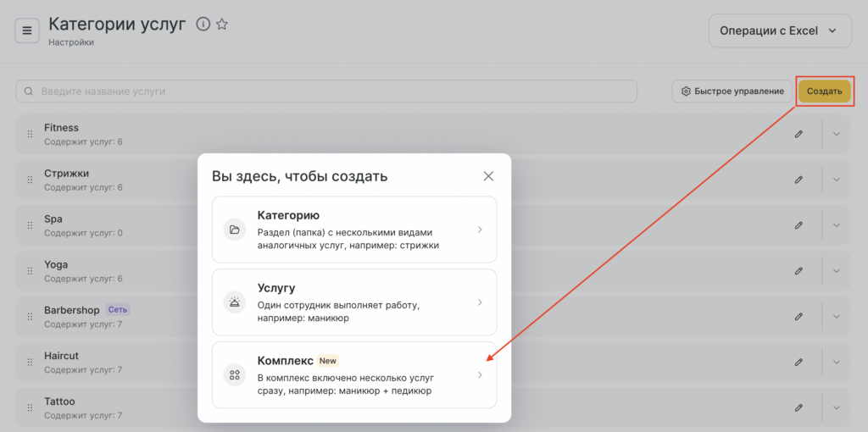Pick Комплекс New option in dialog
The image size is (868, 432).
[354, 374]
